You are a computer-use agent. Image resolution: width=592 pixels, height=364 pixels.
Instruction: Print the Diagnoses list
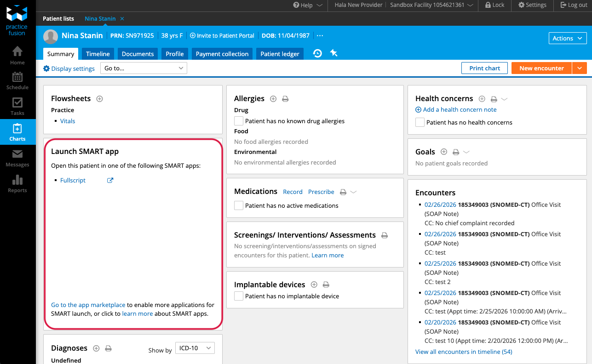(x=109, y=348)
